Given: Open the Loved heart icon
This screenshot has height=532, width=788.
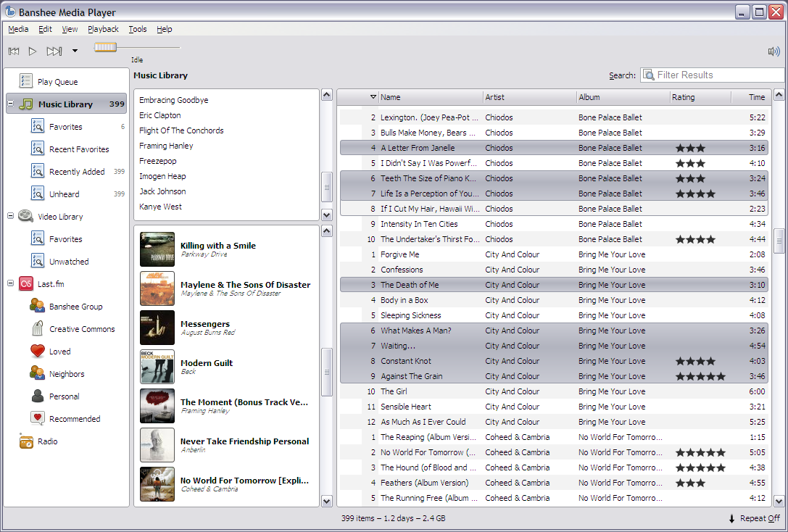Looking at the screenshot, I should pos(38,351).
